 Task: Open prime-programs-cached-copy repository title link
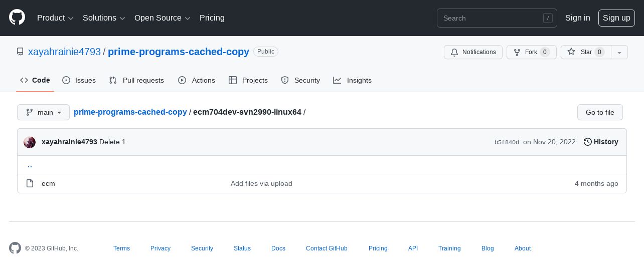click(x=179, y=52)
